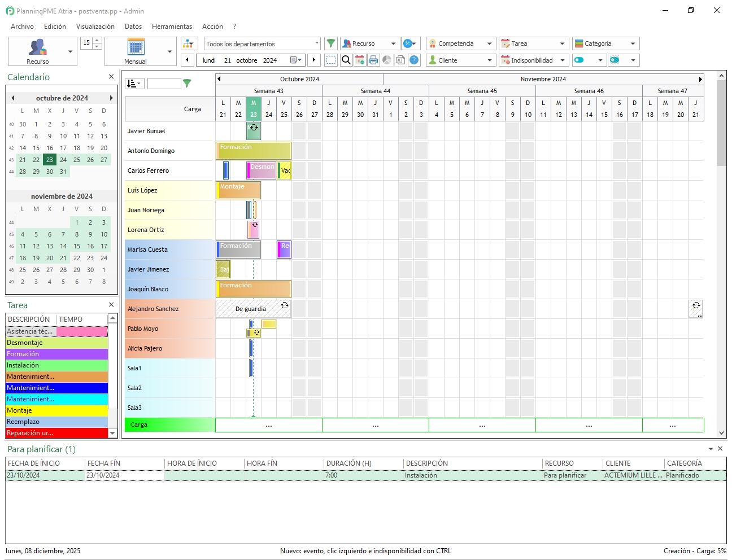Open the pie chart statistics icon
Image resolution: width=732 pixels, height=560 pixels.
tap(387, 60)
